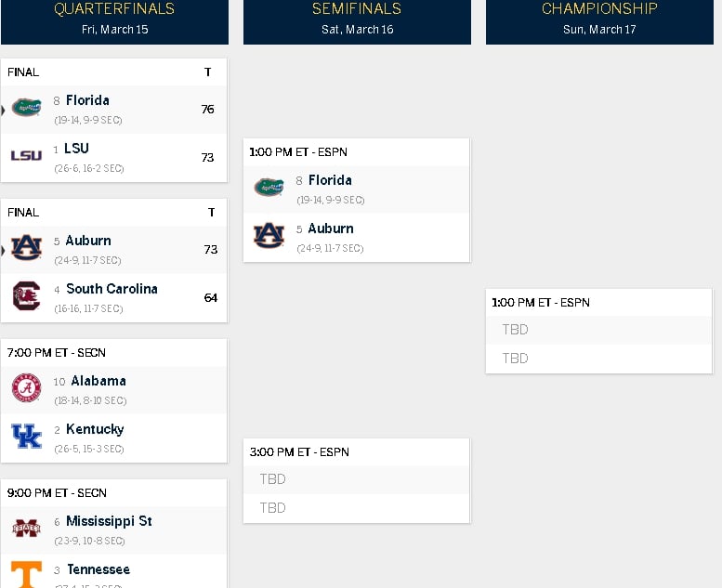This screenshot has width=722, height=588.
Task: Click the Tennessee T logo
Action: point(26,574)
